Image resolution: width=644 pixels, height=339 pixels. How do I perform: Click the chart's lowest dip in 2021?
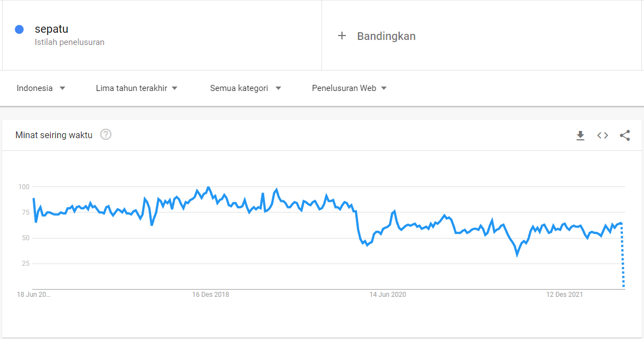click(517, 254)
